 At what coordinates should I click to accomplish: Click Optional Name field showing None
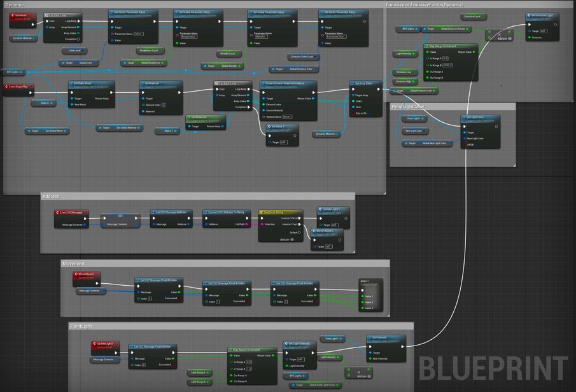click(x=287, y=116)
